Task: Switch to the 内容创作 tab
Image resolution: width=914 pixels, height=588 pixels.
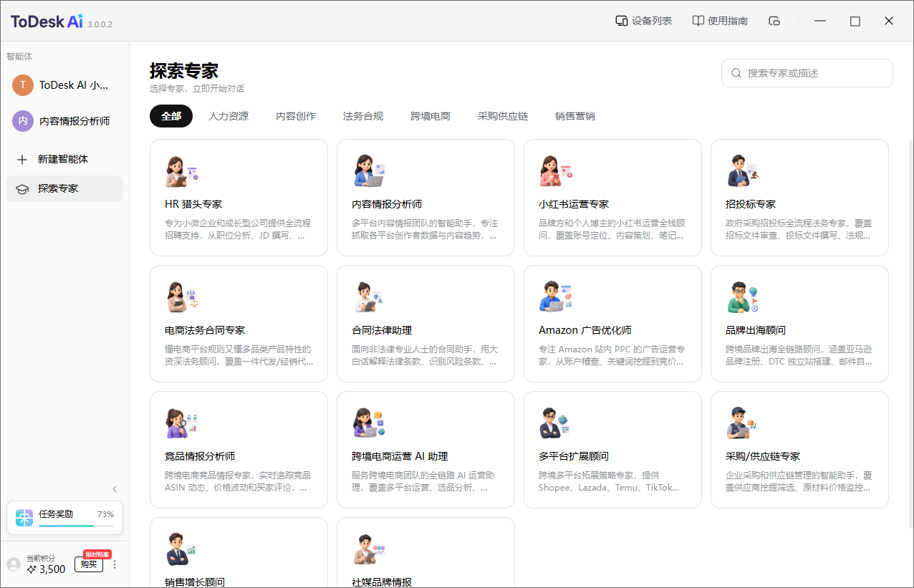Action: tap(296, 116)
